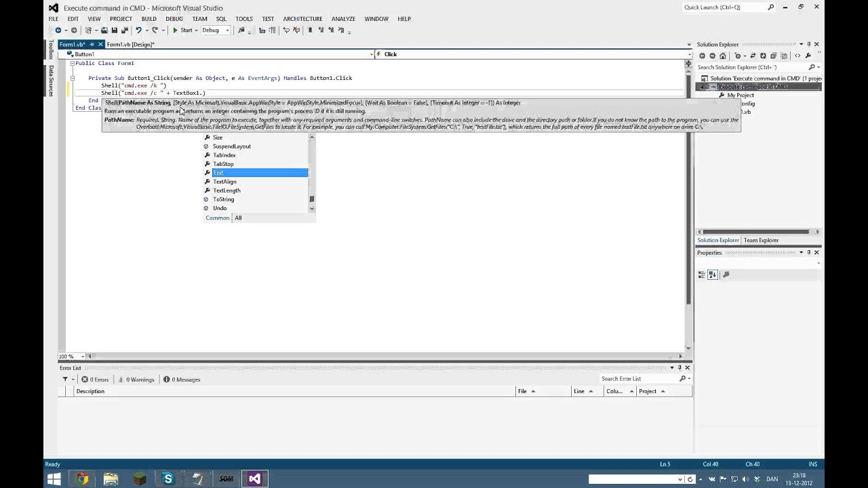
Task: Uncomment the selected lines icon
Action: click(x=296, y=30)
